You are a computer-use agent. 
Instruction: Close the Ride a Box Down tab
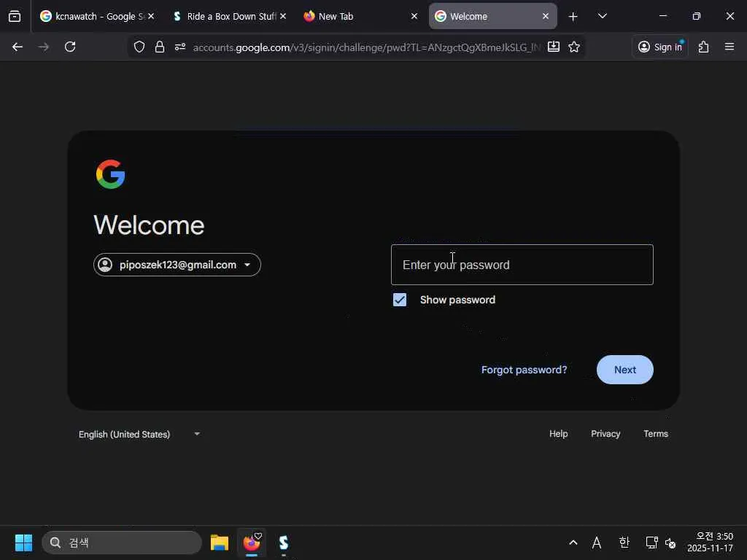click(283, 16)
